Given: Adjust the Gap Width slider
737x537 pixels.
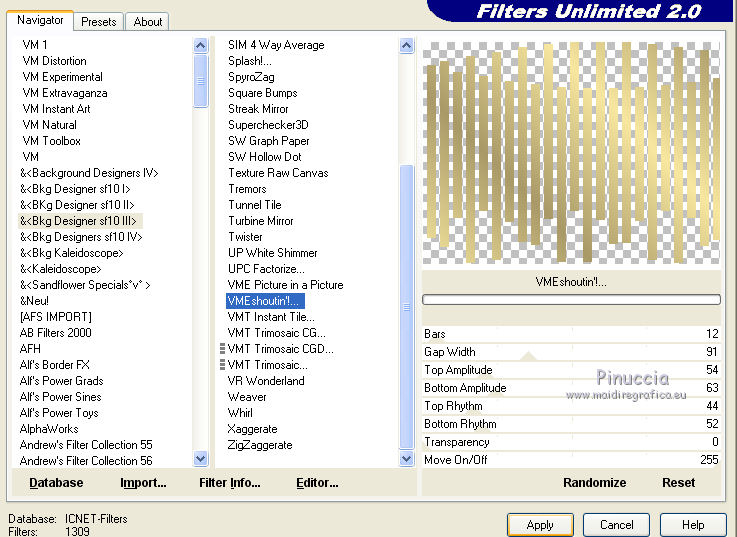Looking at the screenshot, I should [x=571, y=352].
